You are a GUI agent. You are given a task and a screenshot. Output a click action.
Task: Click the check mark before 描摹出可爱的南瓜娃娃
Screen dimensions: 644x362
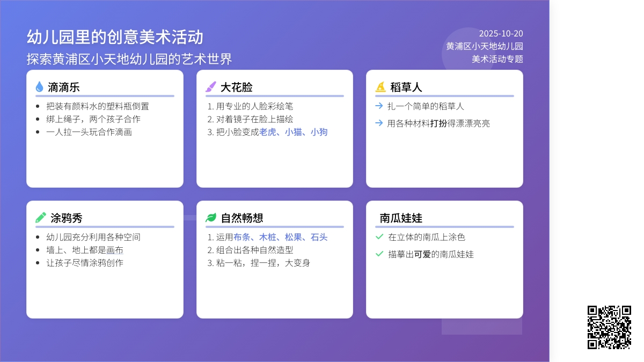[x=379, y=254]
